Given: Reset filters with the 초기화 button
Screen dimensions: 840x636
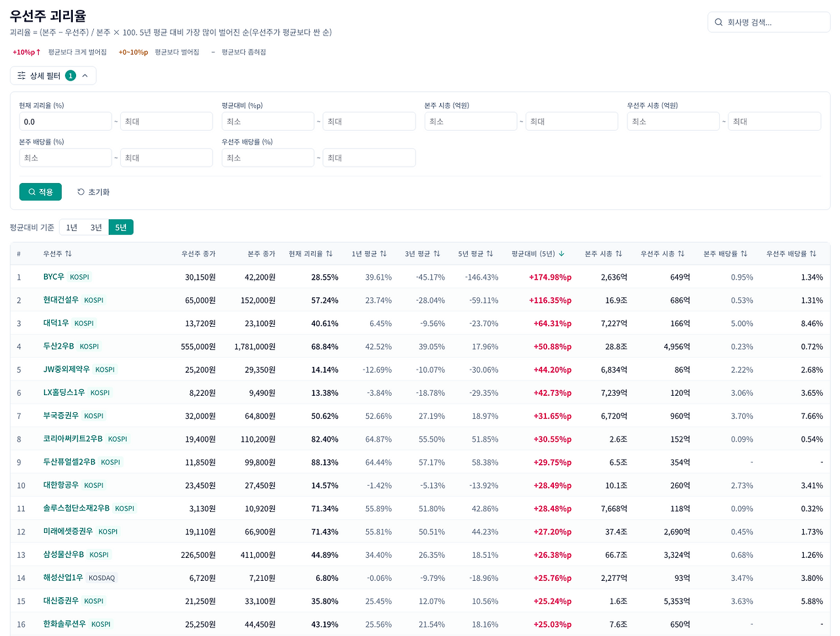Looking at the screenshot, I should coord(93,192).
